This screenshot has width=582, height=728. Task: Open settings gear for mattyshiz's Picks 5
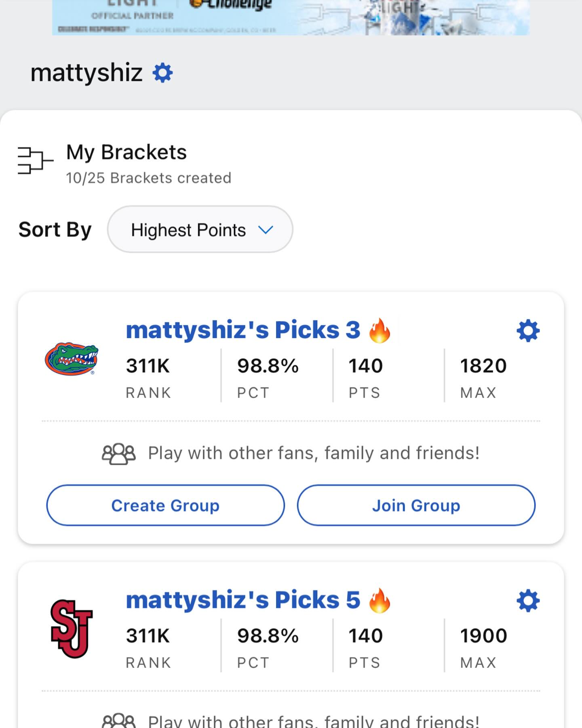click(x=528, y=601)
